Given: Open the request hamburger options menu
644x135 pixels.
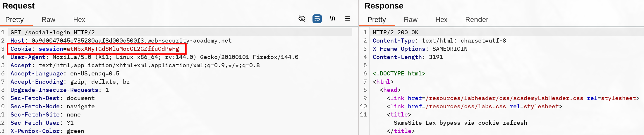Looking at the screenshot, I should pos(348,19).
